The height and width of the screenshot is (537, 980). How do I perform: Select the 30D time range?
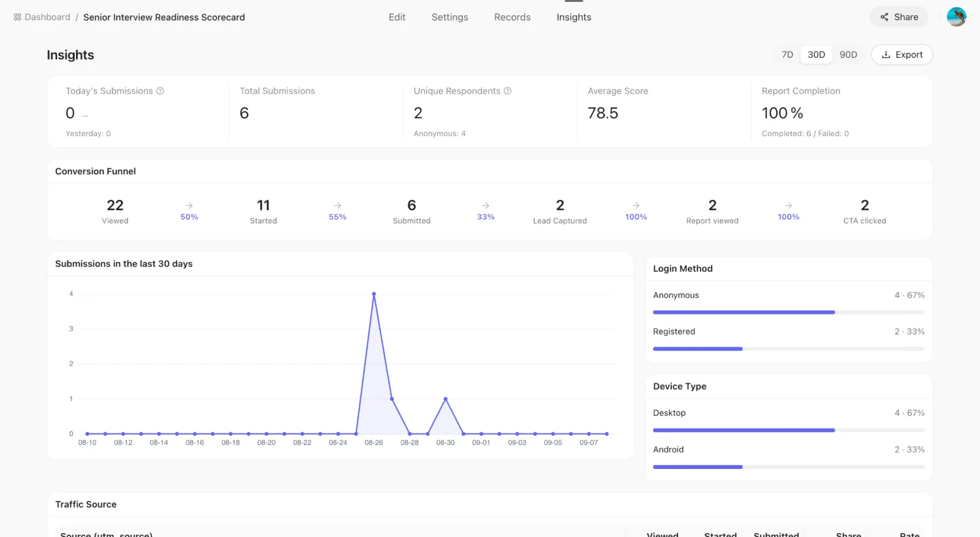(x=816, y=55)
